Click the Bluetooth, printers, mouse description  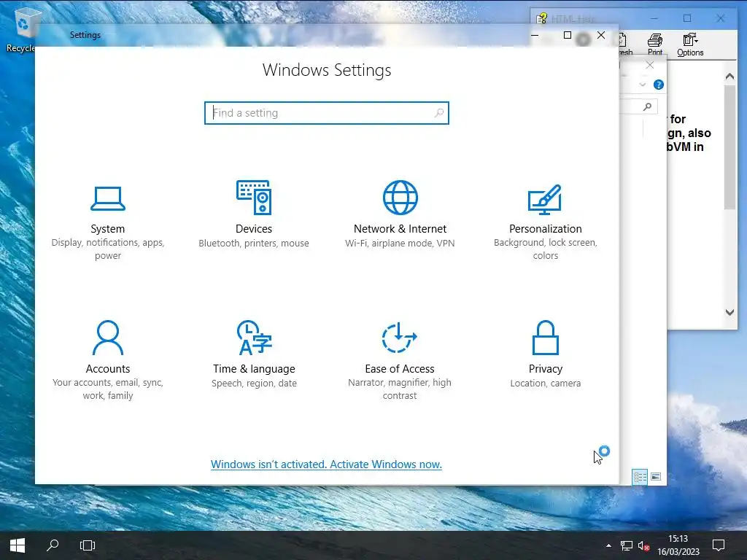coord(254,243)
